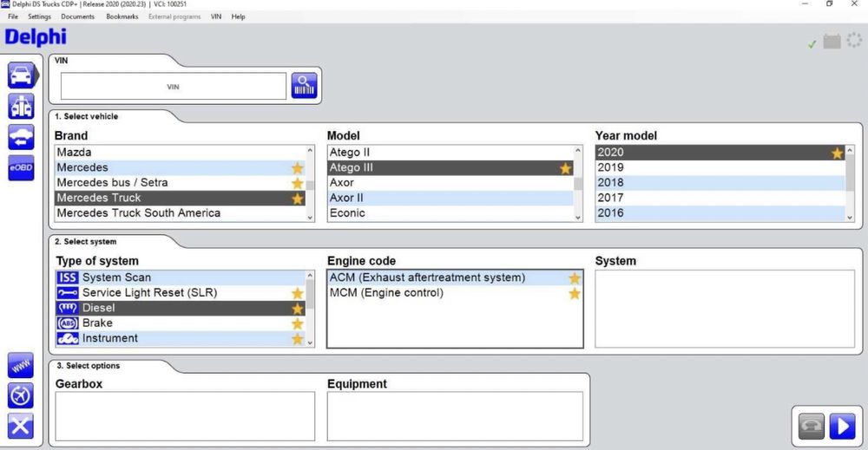Click the Diesel glow plug icon
Viewport: 868px width, 450px height.
[68, 308]
